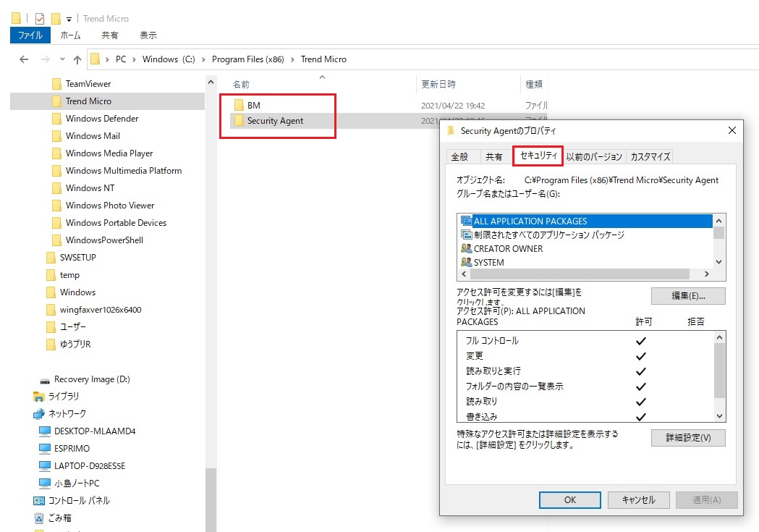
Task: Switch to the 全般 tab in properties
Action: pos(460,156)
